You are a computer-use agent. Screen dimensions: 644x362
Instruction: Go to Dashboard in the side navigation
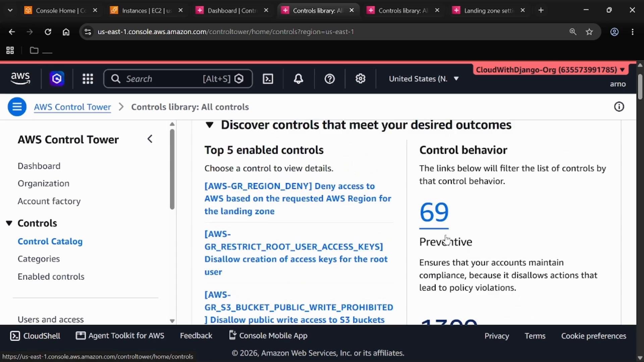[39, 166]
